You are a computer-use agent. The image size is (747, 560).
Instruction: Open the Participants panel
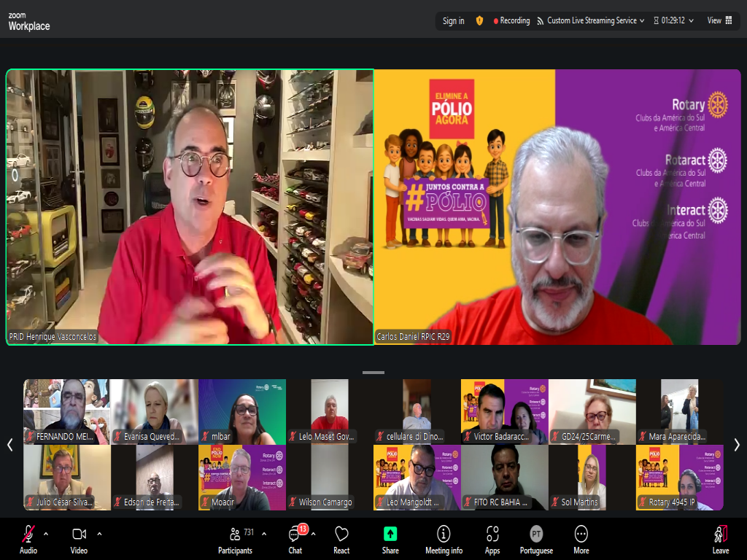(235, 540)
